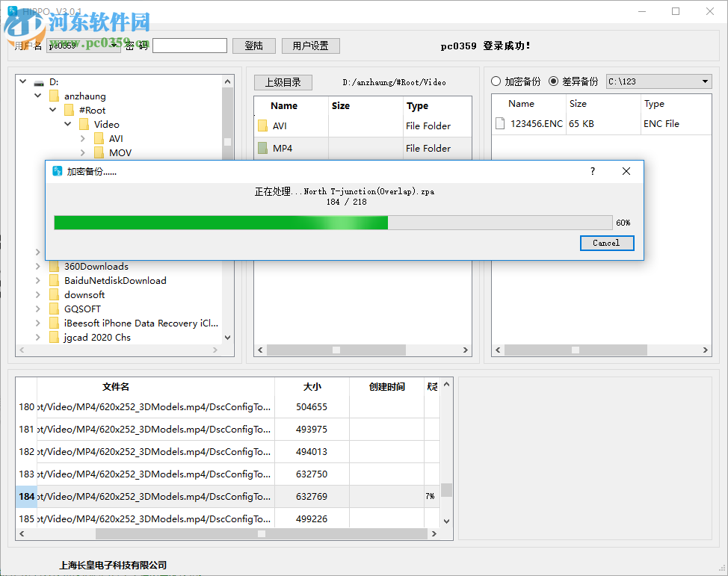The width and height of the screenshot is (728, 576).
Task: Cancel the encryption backup process
Action: click(606, 243)
